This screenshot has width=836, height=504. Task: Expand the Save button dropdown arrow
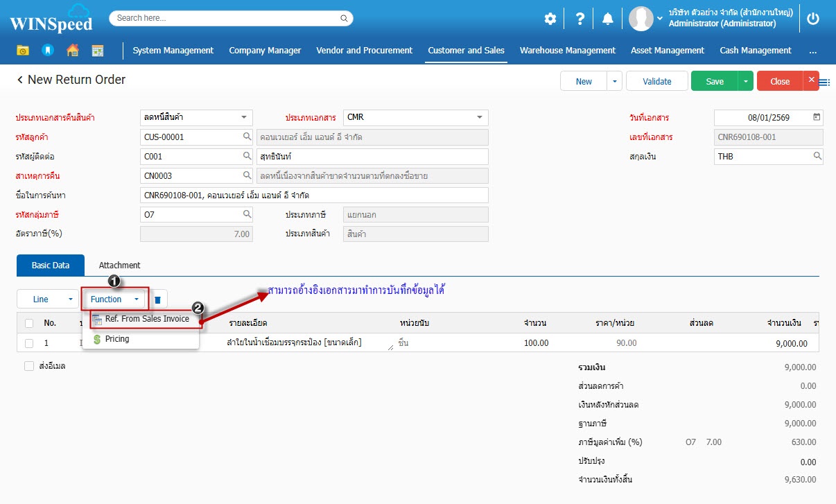tap(746, 81)
